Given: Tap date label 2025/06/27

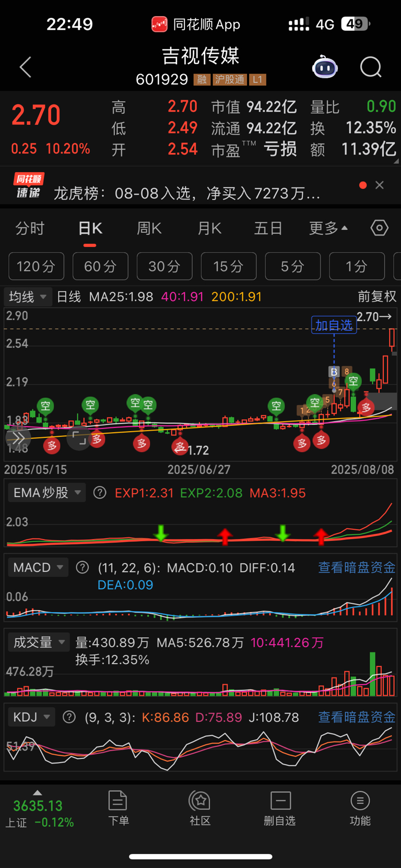Looking at the screenshot, I should tap(199, 469).
